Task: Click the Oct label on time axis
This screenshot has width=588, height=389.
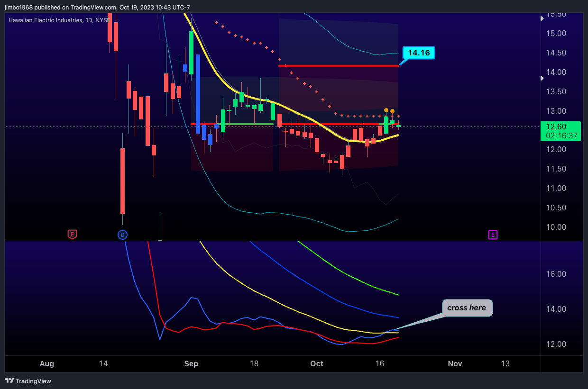Action: [x=317, y=364]
